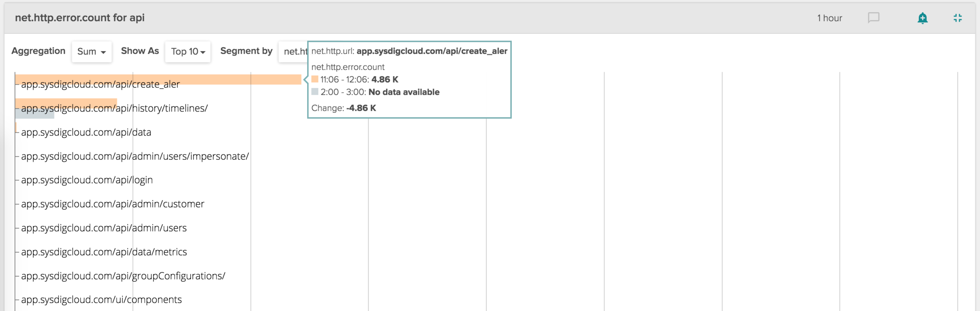Open the Segment by net.http dropdown
This screenshot has height=311, width=980.
pos(293,52)
